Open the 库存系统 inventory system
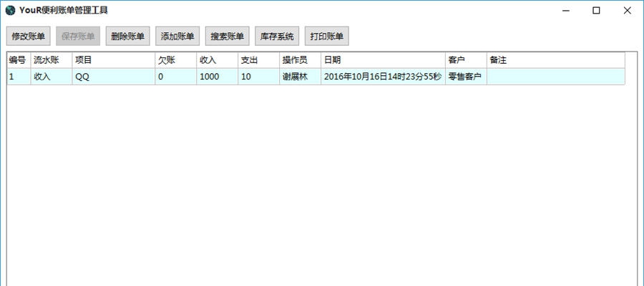Image resolution: width=644 pixels, height=286 pixels. click(277, 37)
